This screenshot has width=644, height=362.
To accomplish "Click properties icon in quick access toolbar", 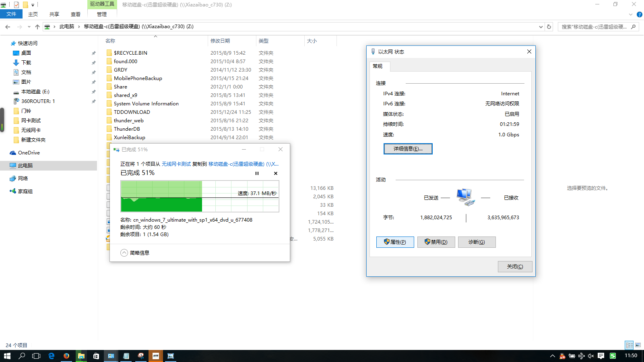I will click(17, 5).
